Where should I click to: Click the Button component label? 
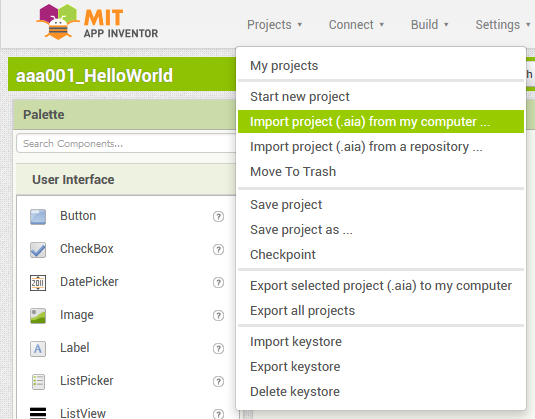(x=78, y=216)
